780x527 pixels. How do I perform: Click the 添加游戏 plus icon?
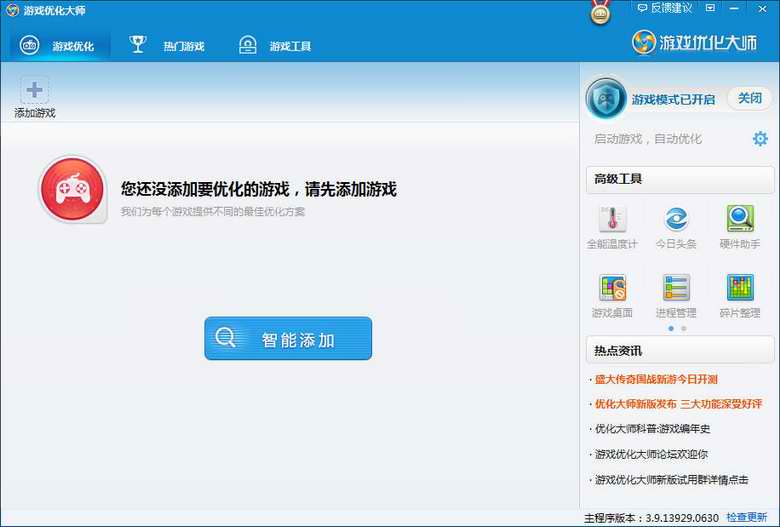[x=34, y=90]
